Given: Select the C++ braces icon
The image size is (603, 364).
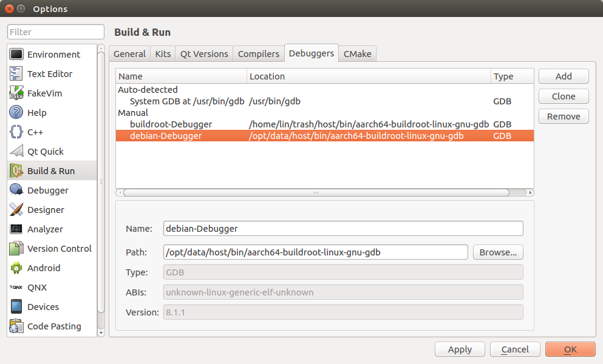Looking at the screenshot, I should tap(16, 132).
